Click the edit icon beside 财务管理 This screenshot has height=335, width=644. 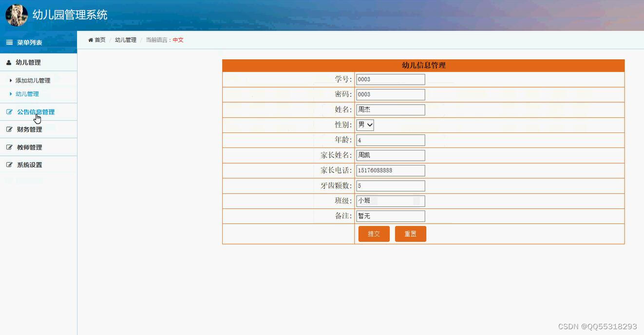(x=9, y=130)
